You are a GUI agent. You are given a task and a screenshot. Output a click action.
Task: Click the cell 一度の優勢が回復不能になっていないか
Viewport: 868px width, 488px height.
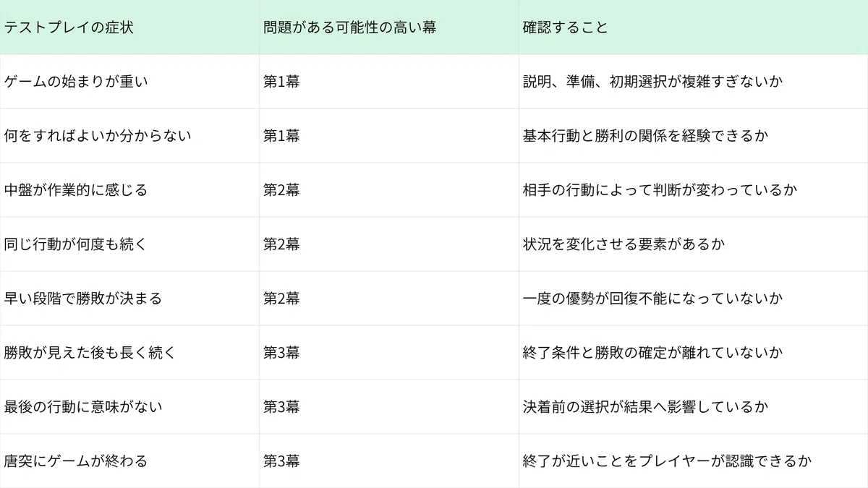click(x=693, y=299)
